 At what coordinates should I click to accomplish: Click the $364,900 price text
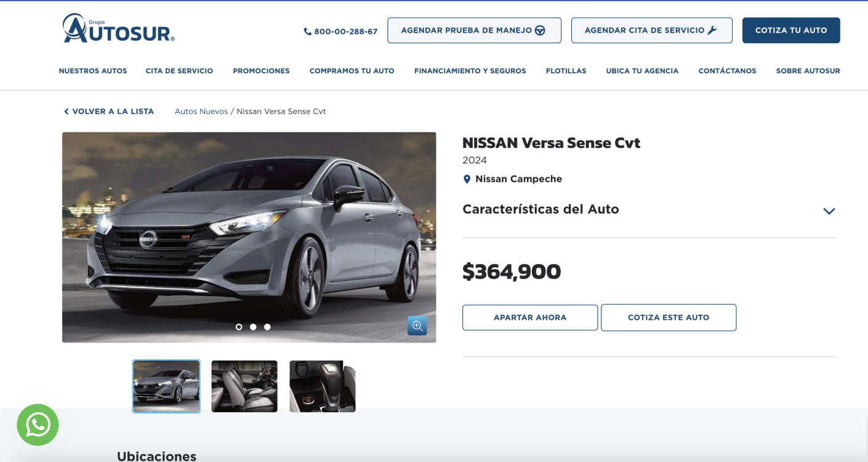point(512,272)
